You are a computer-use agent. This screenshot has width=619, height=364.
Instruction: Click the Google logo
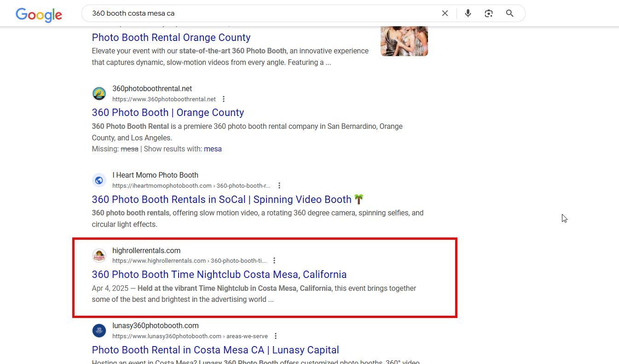tap(39, 15)
